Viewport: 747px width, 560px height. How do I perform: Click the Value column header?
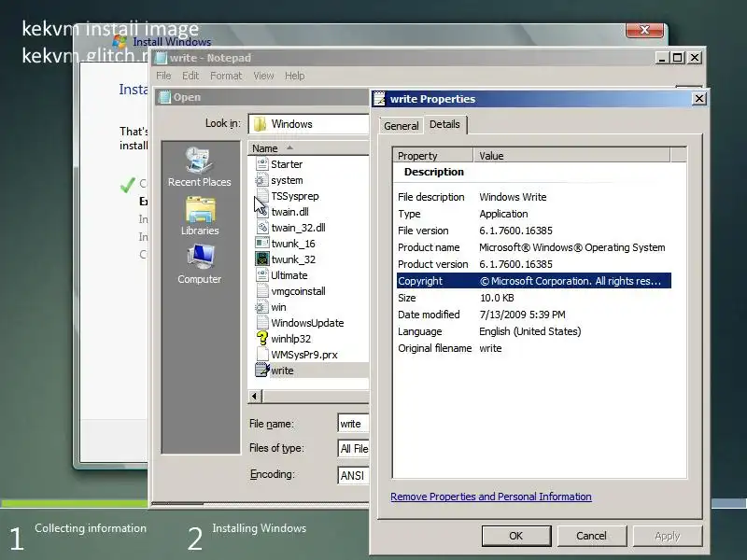click(x=571, y=156)
